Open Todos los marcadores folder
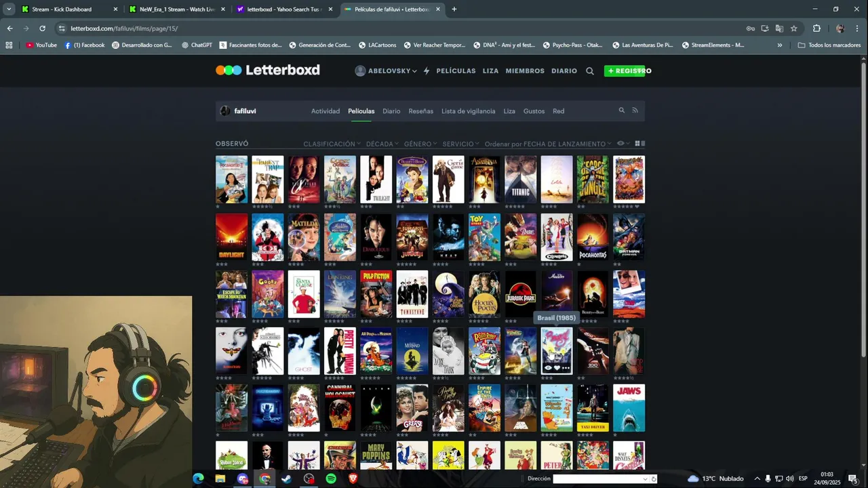The width and height of the screenshot is (868, 488). (829, 45)
